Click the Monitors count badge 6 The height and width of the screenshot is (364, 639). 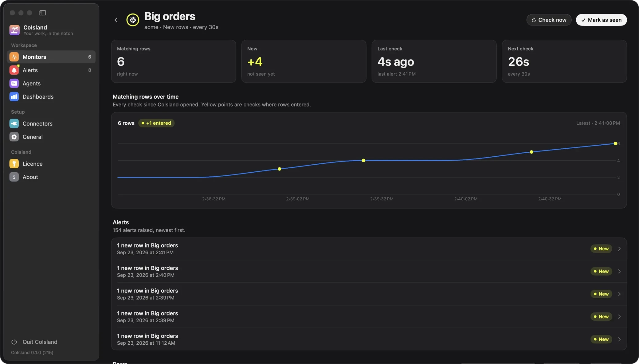pos(90,57)
